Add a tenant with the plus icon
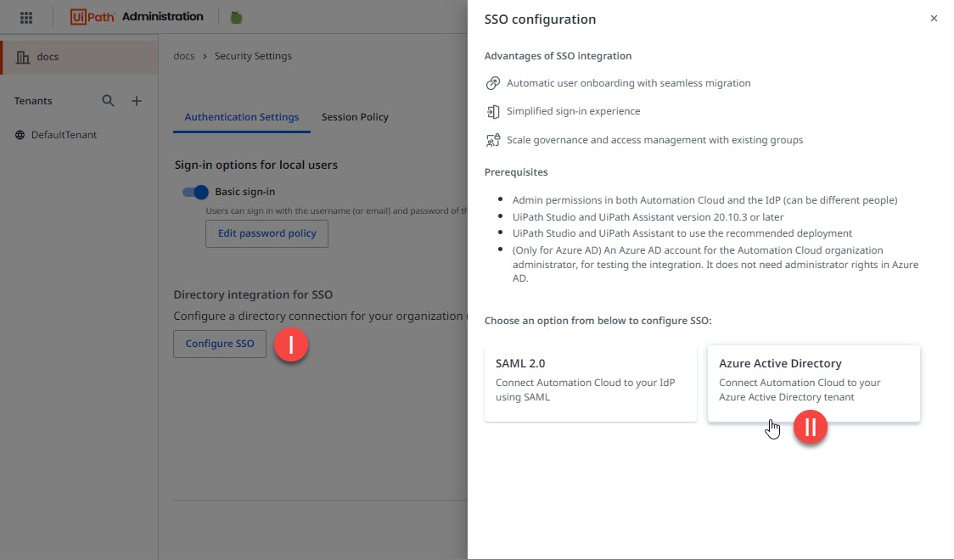Image resolution: width=954 pixels, height=560 pixels. (x=137, y=101)
